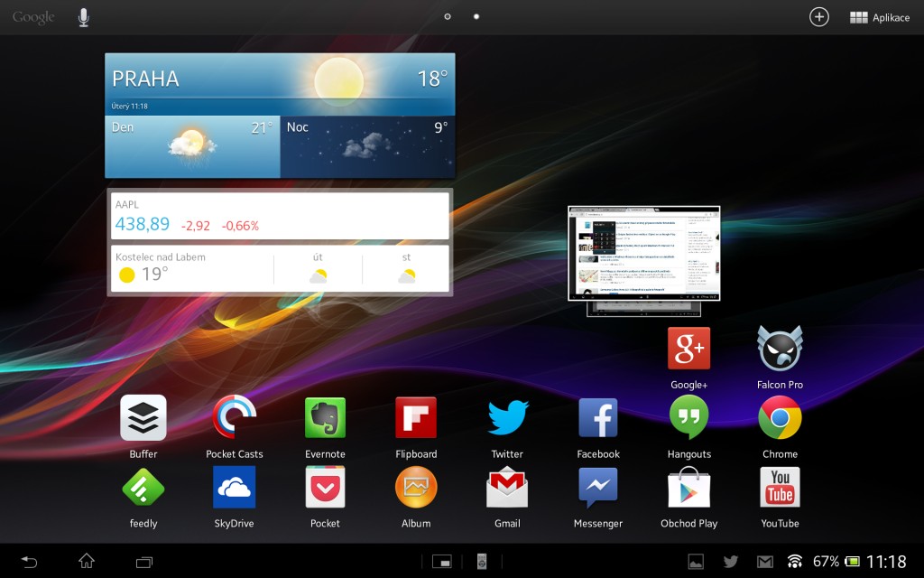The height and width of the screenshot is (578, 924).
Task: Open the Twitter app
Action: point(507,418)
